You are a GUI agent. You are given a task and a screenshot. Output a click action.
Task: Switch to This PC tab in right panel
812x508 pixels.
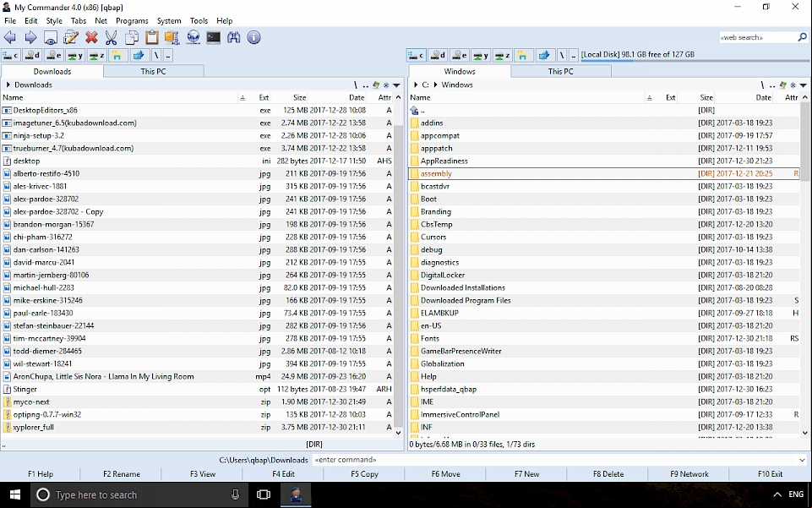click(x=561, y=72)
